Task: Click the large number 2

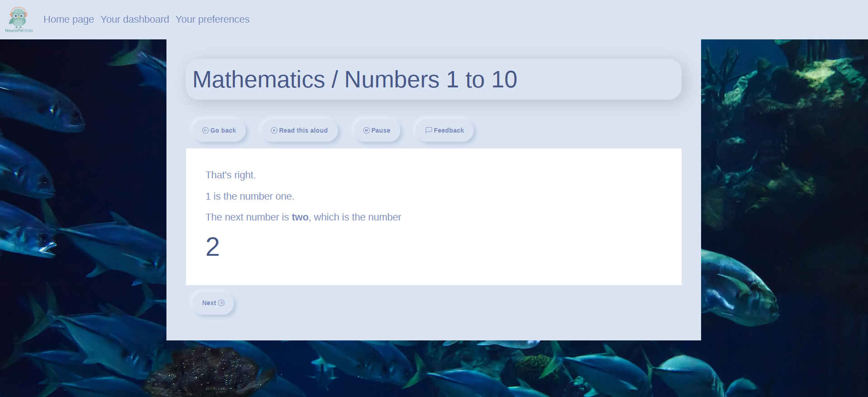Action: (x=213, y=247)
